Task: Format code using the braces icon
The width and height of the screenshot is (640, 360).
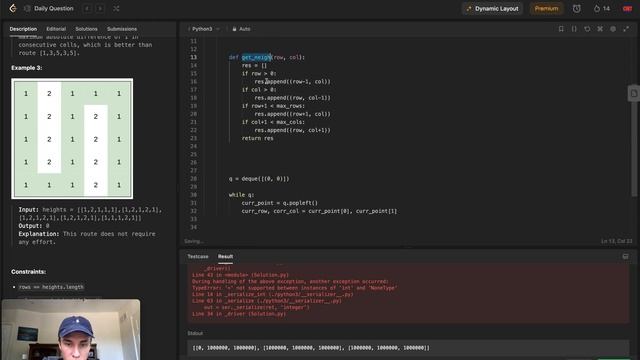Action: (574, 29)
